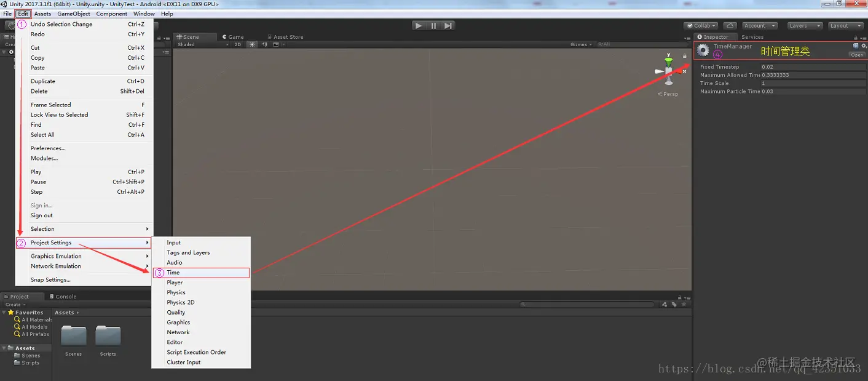The height and width of the screenshot is (381, 868).
Task: Click the Edit menu
Action: tap(23, 14)
